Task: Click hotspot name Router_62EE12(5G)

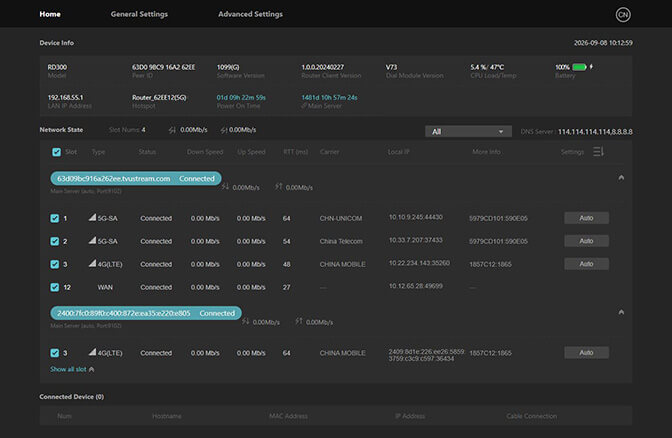Action: [159, 97]
